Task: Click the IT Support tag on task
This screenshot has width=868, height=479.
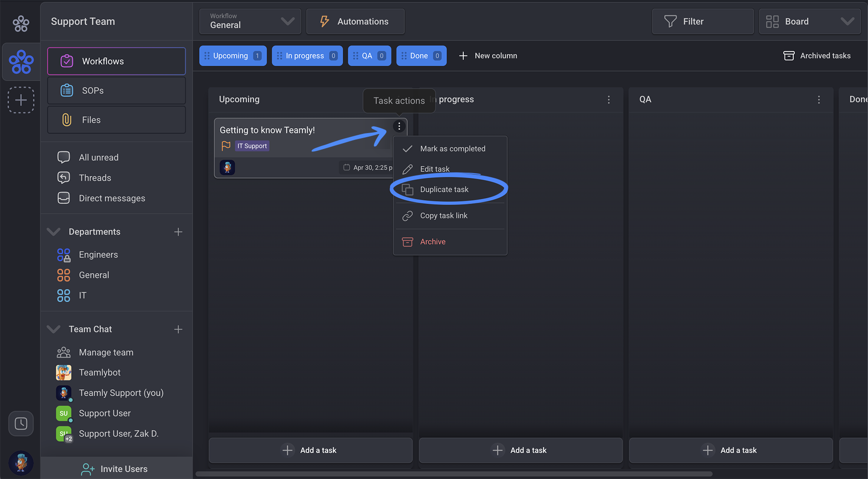Action: [x=252, y=146]
